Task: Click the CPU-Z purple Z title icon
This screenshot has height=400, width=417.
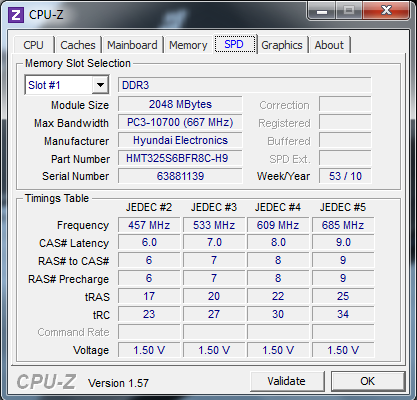Action: (x=16, y=15)
